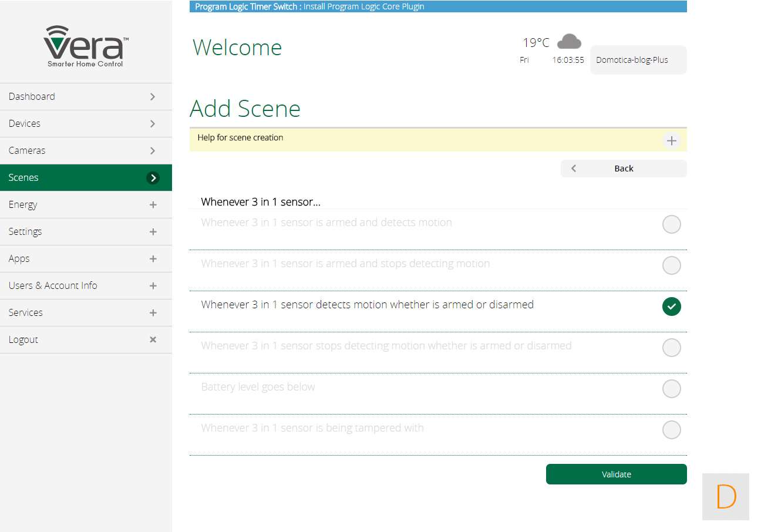761x532 pixels.
Task: Click the cloud weather icon
Action: coord(568,42)
